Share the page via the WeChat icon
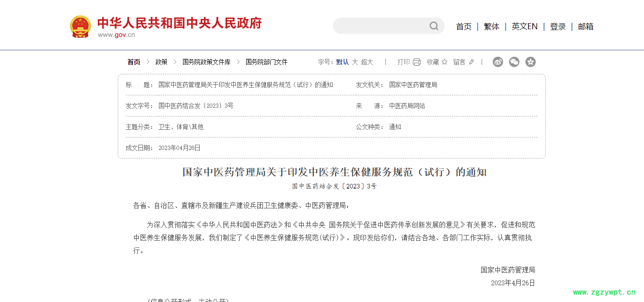 [514, 62]
